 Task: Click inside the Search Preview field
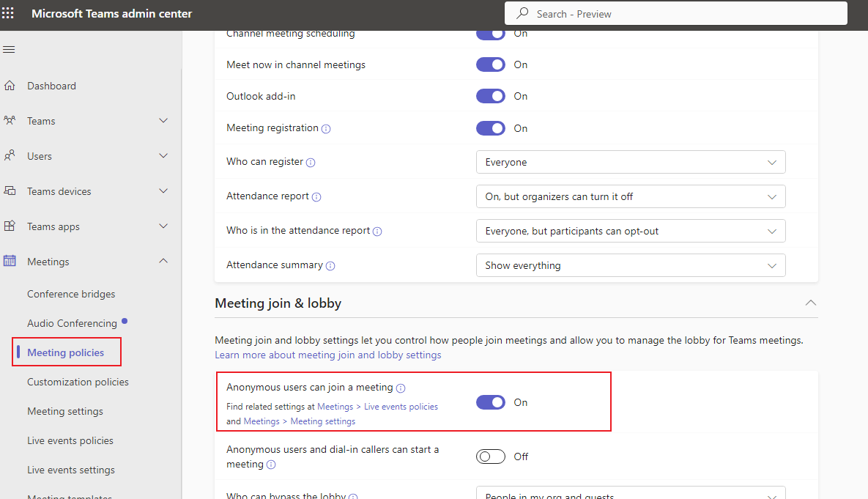675,13
